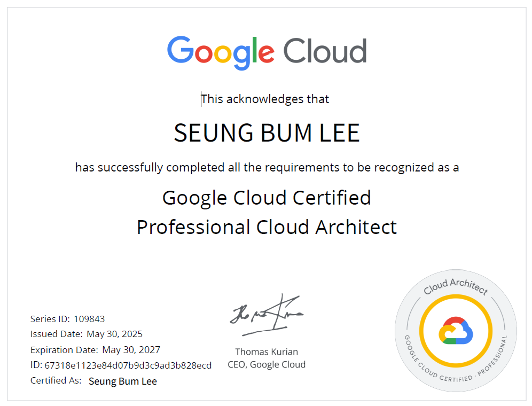
Task: Click the 'Expiration Date:' label
Action: [64, 350]
